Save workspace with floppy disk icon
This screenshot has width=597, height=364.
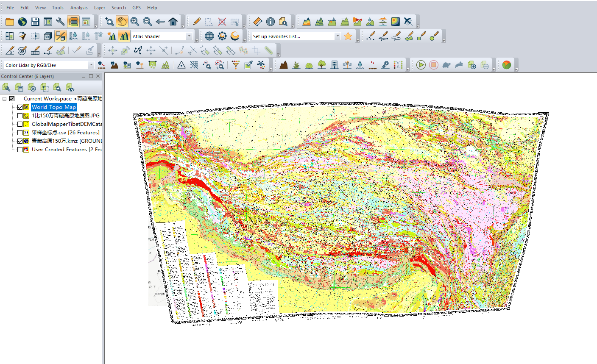tap(35, 22)
